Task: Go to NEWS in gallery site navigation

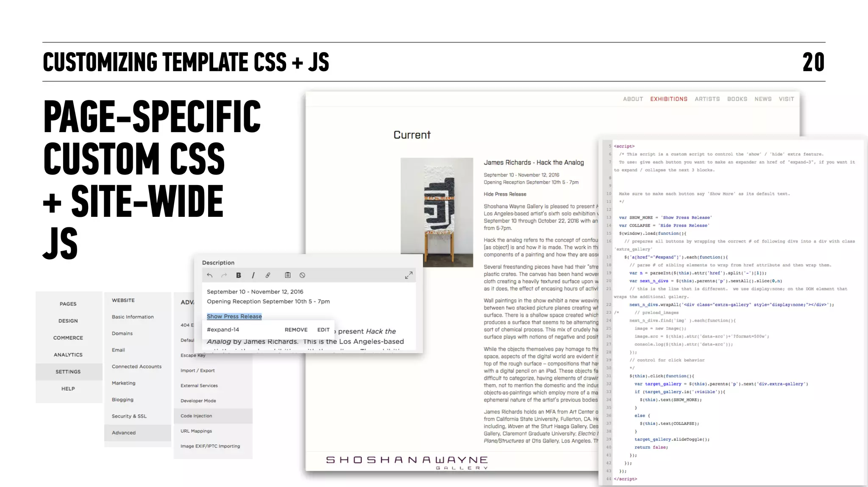Action: (x=763, y=99)
